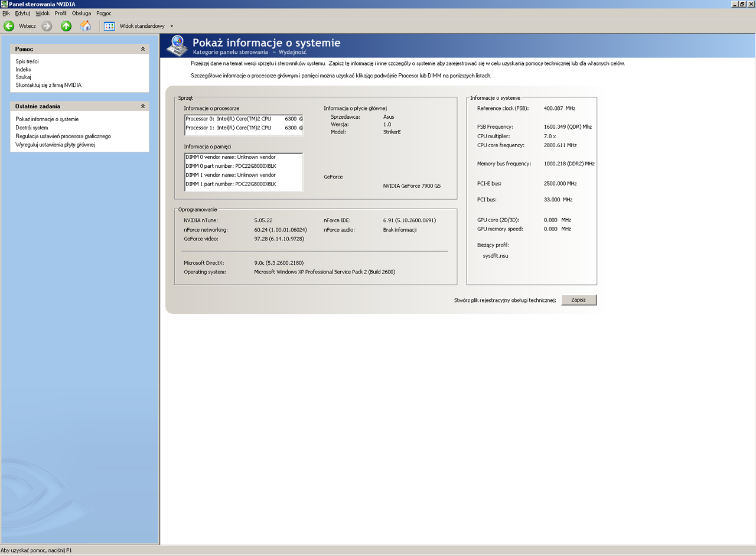Click GeForce video version 97.28 value
756x556 pixels.
click(279, 239)
